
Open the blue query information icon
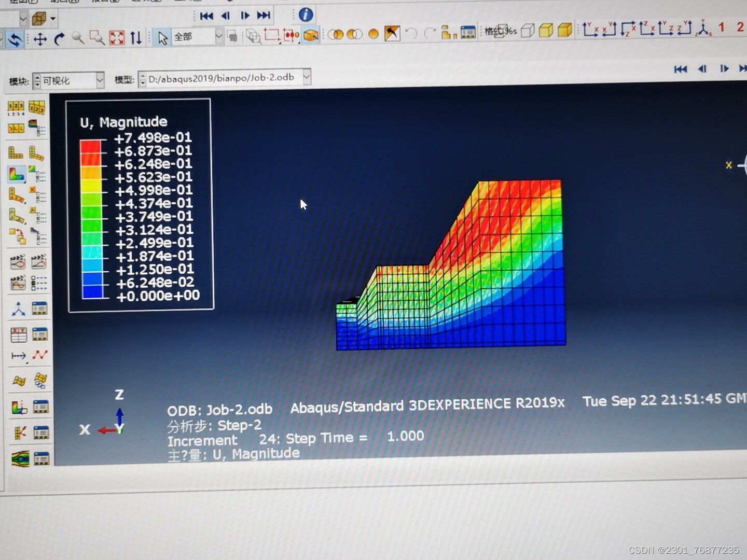(x=306, y=15)
